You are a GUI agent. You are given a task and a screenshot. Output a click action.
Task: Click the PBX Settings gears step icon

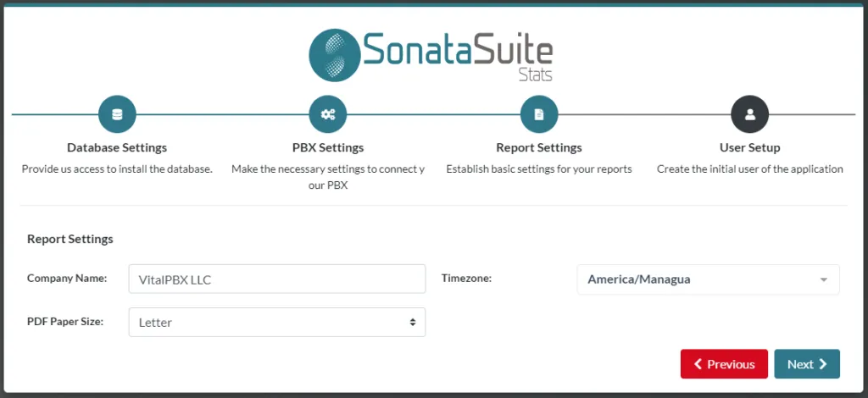pos(328,114)
